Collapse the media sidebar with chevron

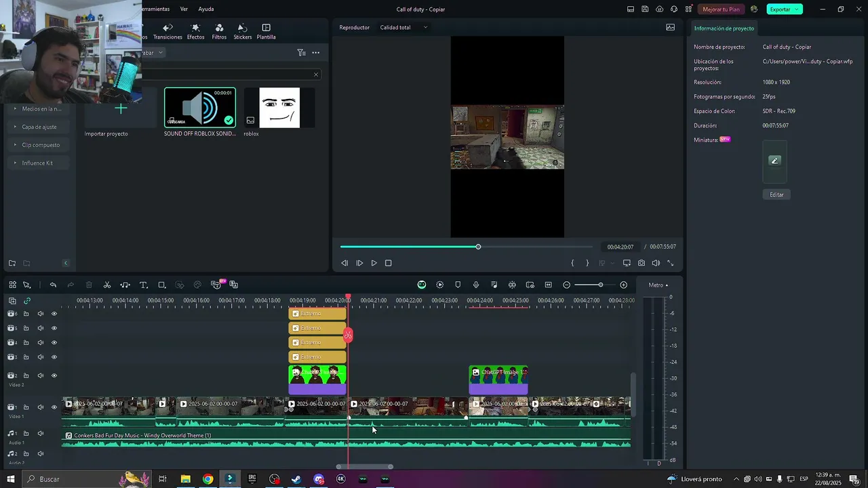click(x=66, y=263)
